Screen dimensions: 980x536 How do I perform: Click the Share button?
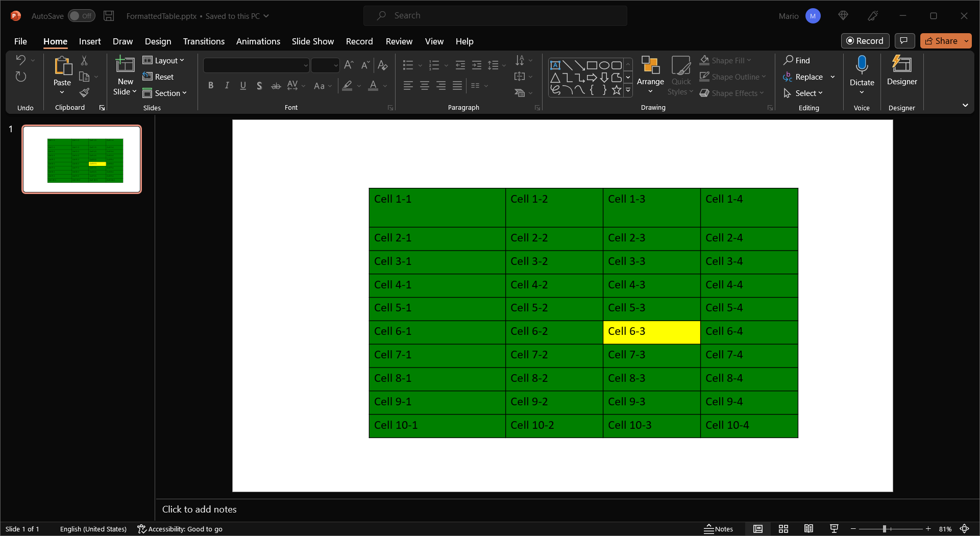941,41
